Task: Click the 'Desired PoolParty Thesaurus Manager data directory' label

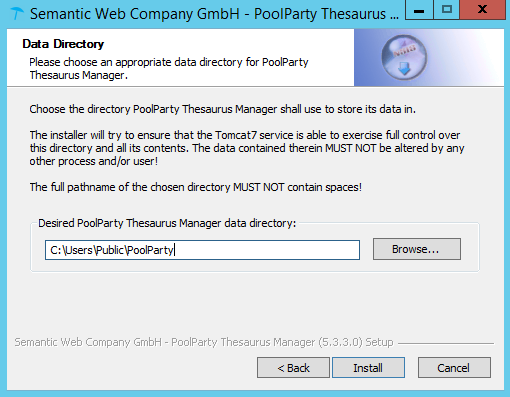Action: point(167,223)
